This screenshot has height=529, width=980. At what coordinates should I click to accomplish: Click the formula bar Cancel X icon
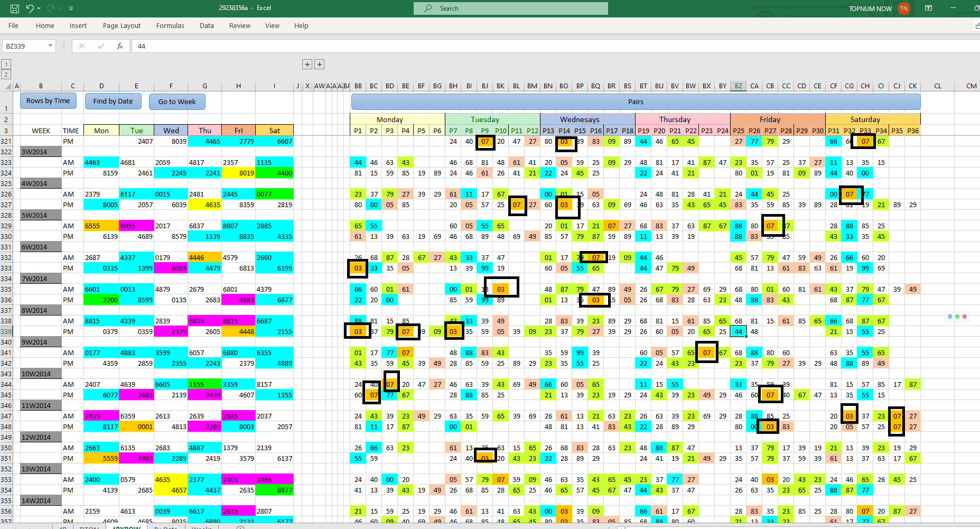tap(82, 46)
